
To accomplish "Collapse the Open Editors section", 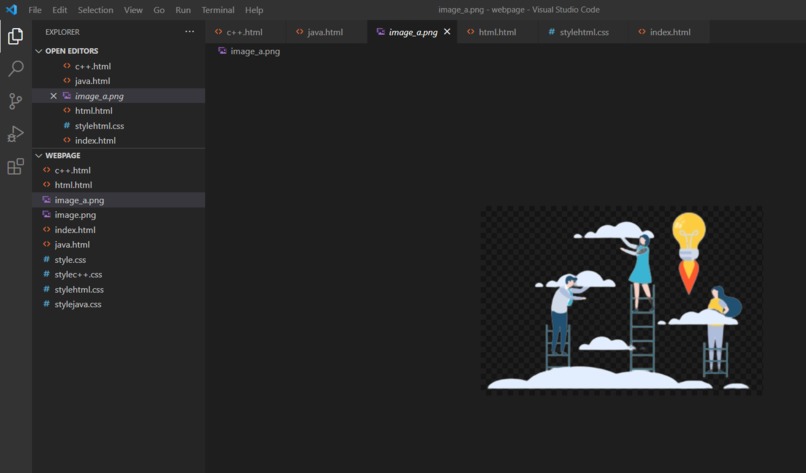I will pyautogui.click(x=119, y=51).
